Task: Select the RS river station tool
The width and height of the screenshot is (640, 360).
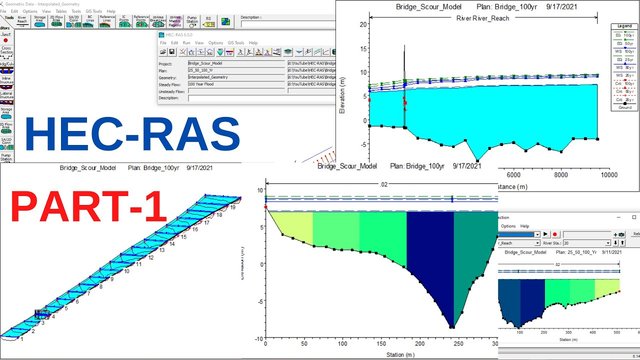Action: 209,21
